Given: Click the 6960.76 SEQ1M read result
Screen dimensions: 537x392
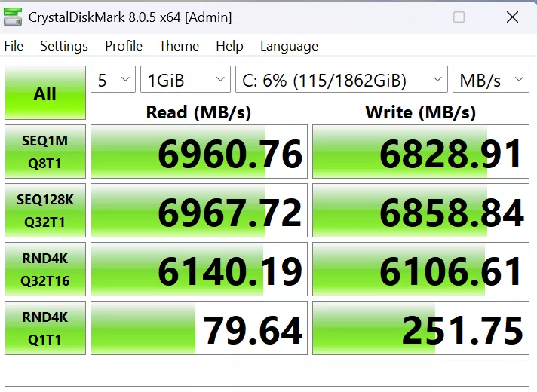Looking at the screenshot, I should click(199, 152).
